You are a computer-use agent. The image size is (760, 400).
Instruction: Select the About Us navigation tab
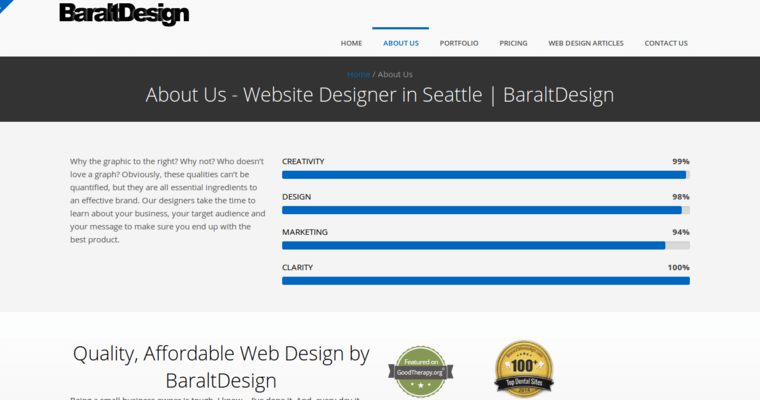coord(400,43)
